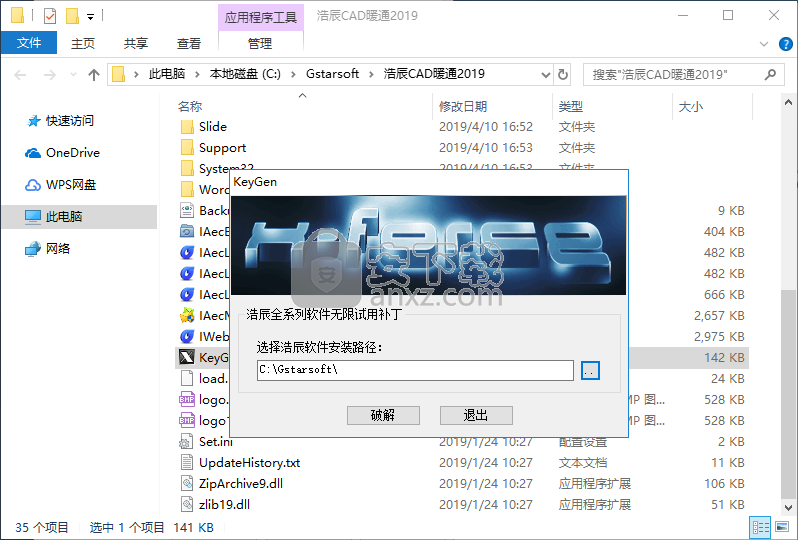Click the browse path button in KeyGen
Viewport: 798px width, 540px height.
[x=590, y=371]
